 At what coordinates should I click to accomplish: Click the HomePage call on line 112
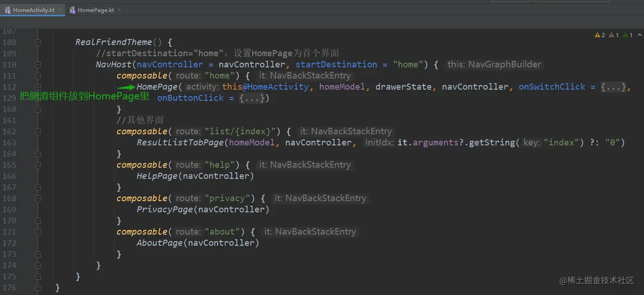coord(157,87)
